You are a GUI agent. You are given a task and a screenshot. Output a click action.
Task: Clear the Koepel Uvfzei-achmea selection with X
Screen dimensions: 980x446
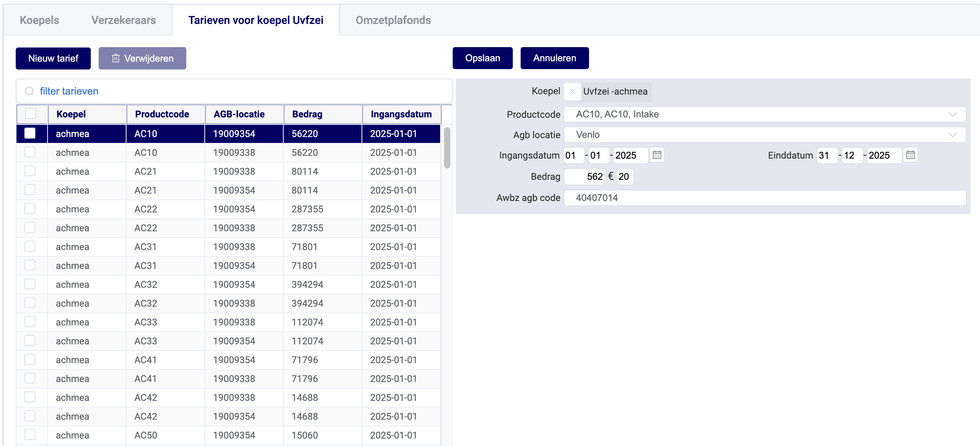(x=573, y=91)
